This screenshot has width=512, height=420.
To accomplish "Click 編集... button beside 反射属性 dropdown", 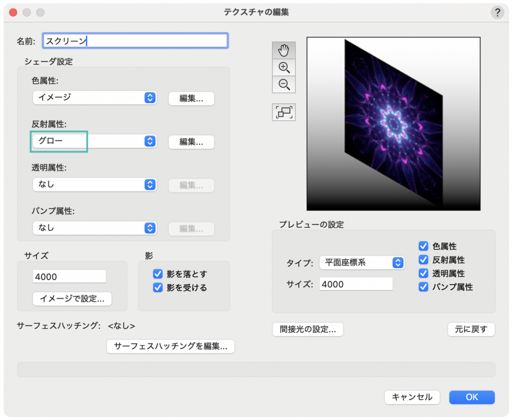I will coord(191,141).
